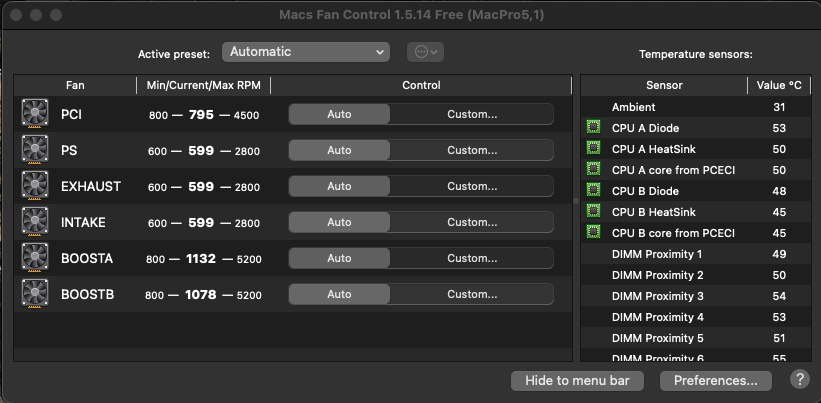This screenshot has height=403, width=821.
Task: Open the preset options ellipsis menu
Action: 426,52
